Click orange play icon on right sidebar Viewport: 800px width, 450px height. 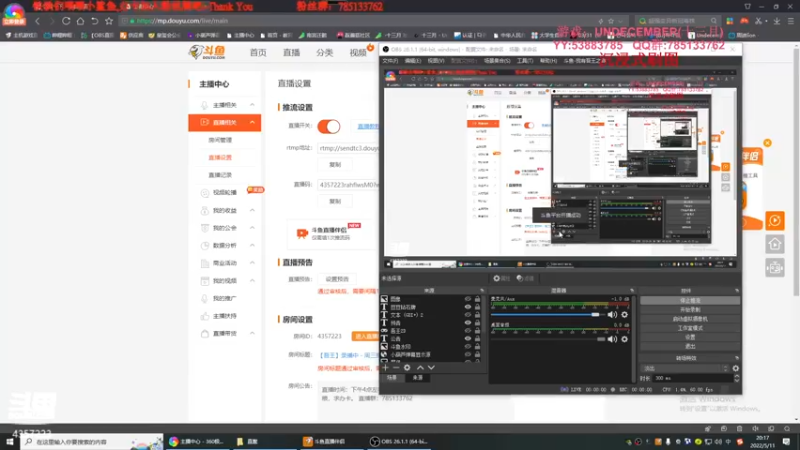pyautogui.click(x=774, y=220)
